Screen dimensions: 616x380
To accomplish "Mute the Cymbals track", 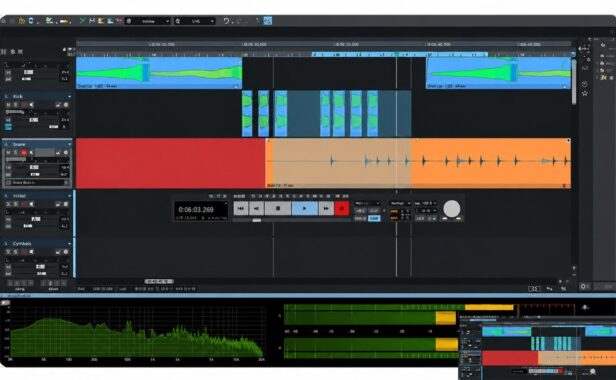I will [x=8, y=252].
